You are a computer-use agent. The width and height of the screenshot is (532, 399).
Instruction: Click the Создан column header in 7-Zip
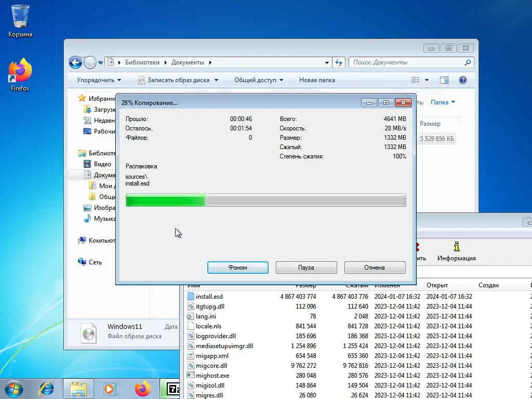pos(488,285)
